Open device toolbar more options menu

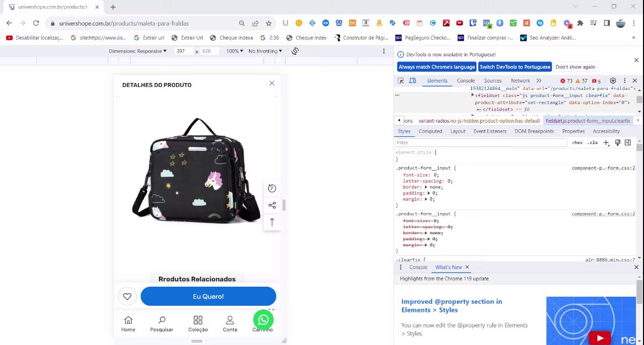[x=384, y=51]
